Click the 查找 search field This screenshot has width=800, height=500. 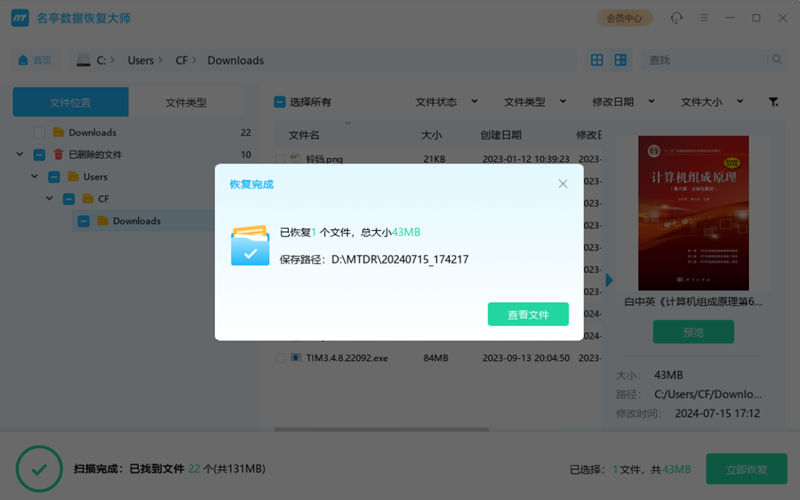[x=704, y=60]
